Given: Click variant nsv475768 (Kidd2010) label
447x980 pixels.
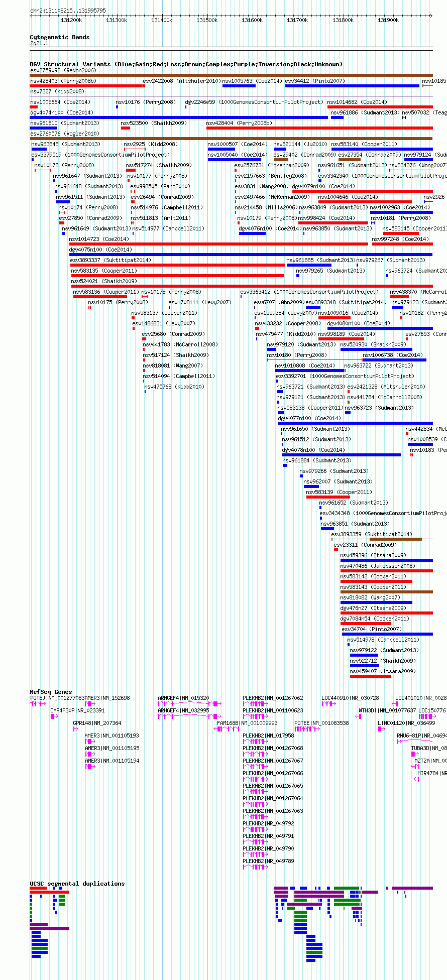Looking at the screenshot, I should coord(174,387).
